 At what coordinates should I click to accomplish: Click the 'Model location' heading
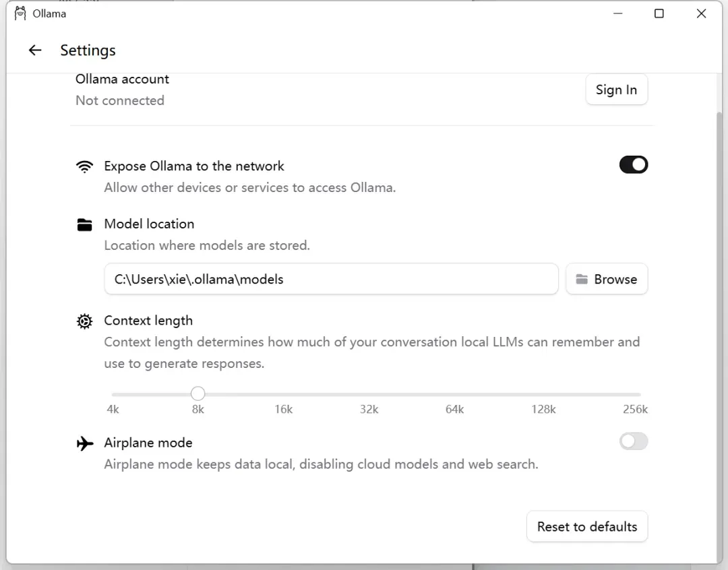coord(149,224)
